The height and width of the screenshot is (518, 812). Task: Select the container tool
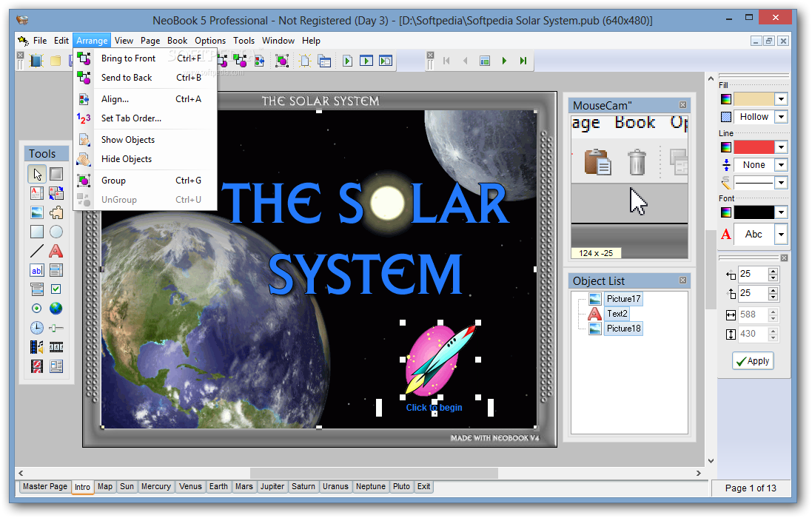56,366
